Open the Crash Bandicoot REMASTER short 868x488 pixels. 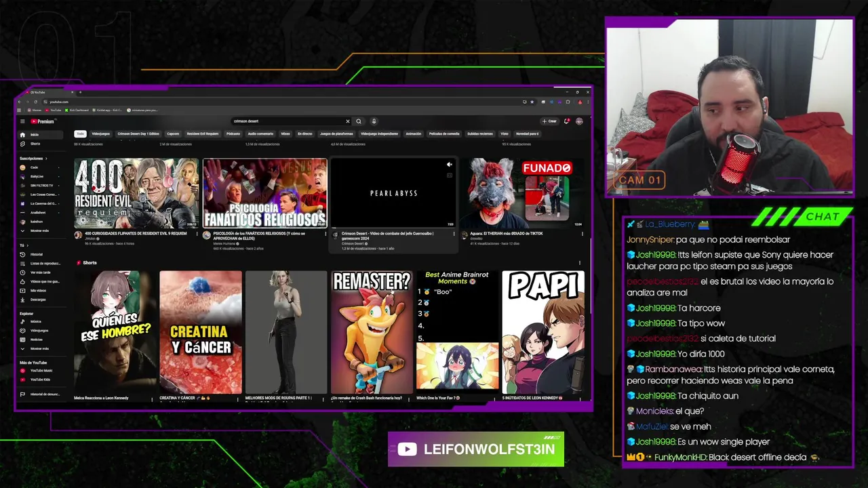[372, 332]
